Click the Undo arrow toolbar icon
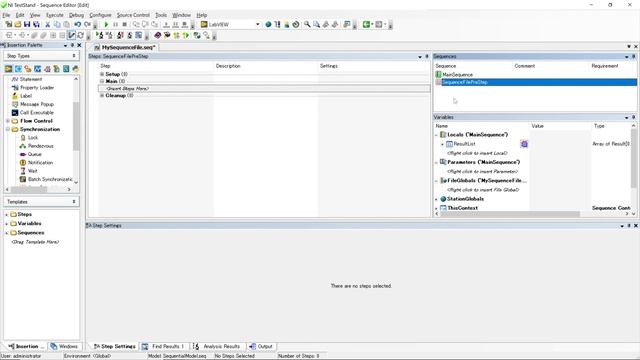Screen dimensions: 640x360 tap(78, 24)
